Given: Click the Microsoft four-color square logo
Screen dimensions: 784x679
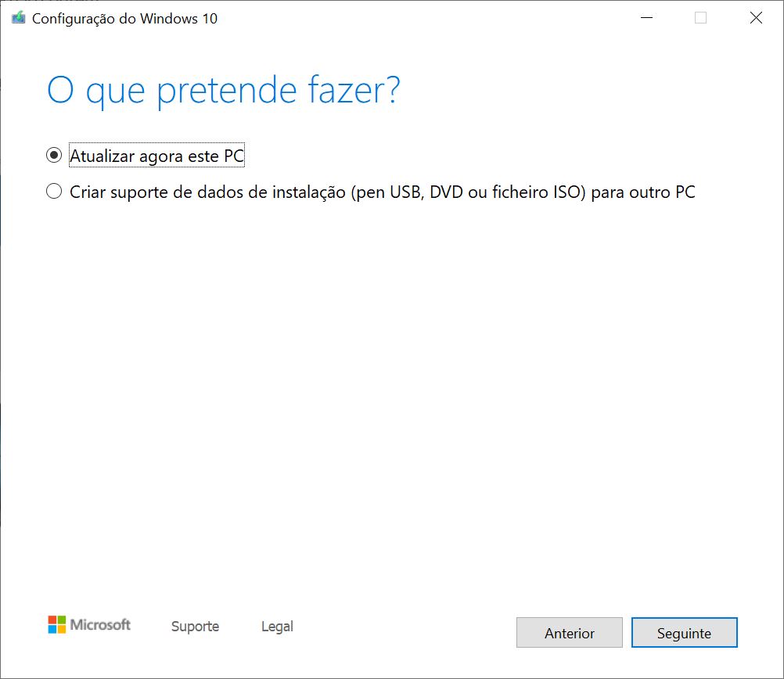Looking at the screenshot, I should pos(56,624).
